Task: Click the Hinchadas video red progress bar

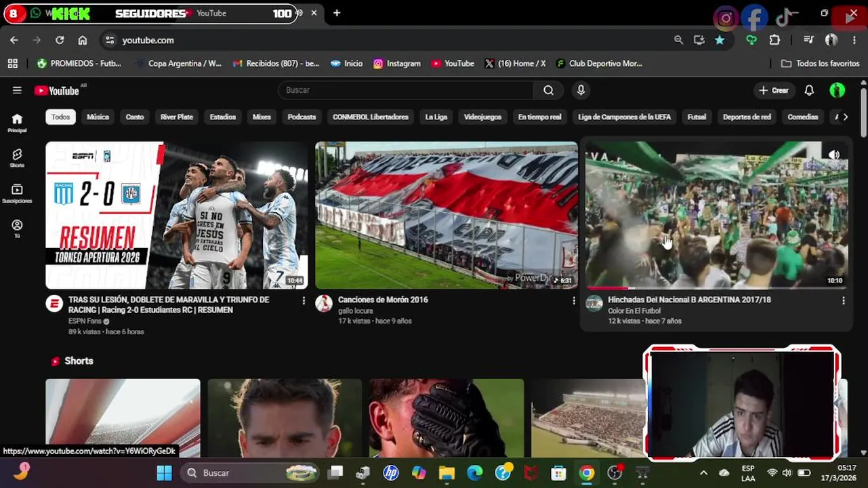Action: [606, 288]
